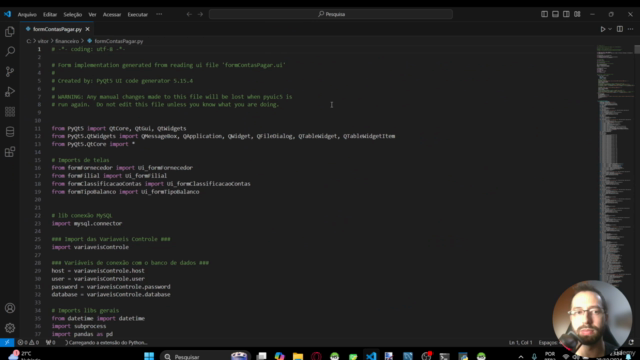Click the Pesquisa command center search box
The height and width of the screenshot is (360, 640).
tap(331, 14)
